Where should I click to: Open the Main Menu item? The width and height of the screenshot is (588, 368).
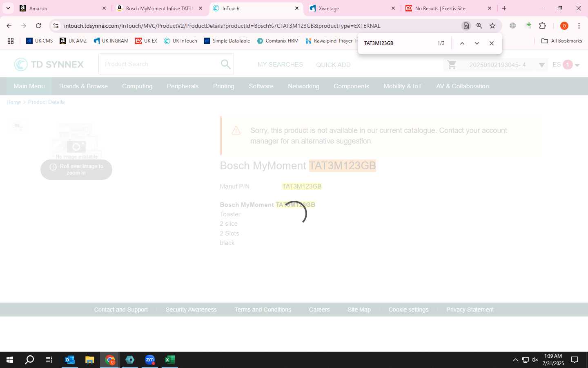click(x=29, y=86)
